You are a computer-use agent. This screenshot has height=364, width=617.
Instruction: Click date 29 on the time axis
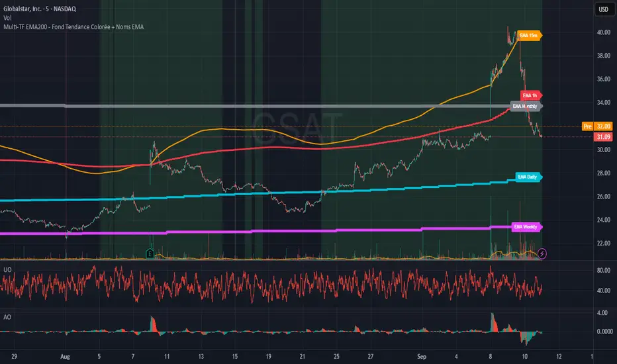coord(14,357)
